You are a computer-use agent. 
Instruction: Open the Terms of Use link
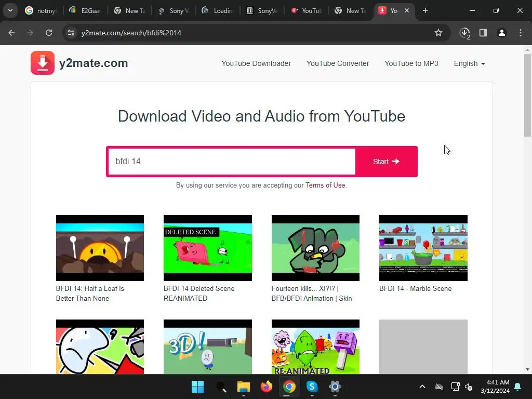pos(325,185)
